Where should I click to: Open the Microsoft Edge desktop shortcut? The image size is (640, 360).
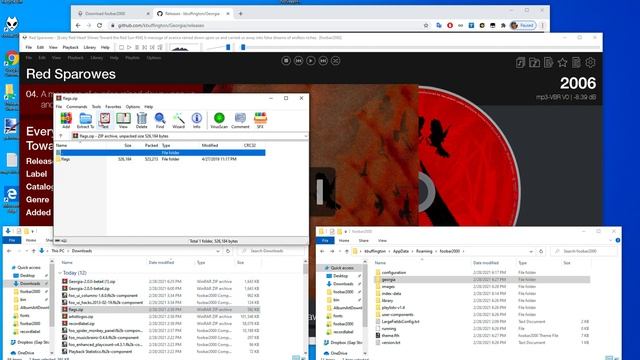pyautogui.click(x=11, y=199)
